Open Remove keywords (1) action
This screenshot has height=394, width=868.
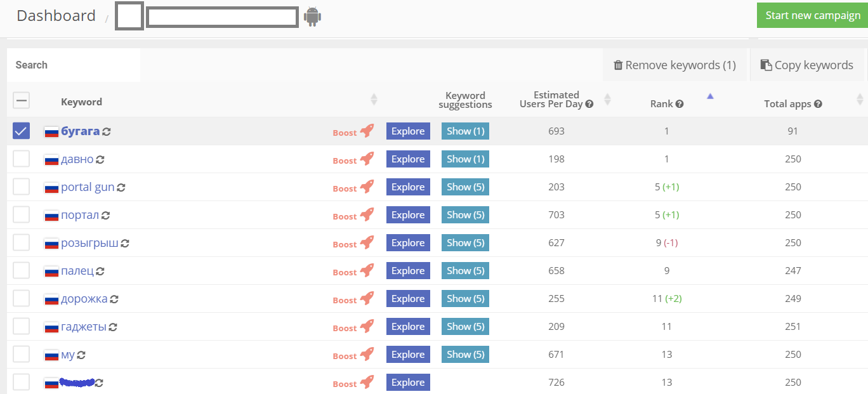point(674,65)
